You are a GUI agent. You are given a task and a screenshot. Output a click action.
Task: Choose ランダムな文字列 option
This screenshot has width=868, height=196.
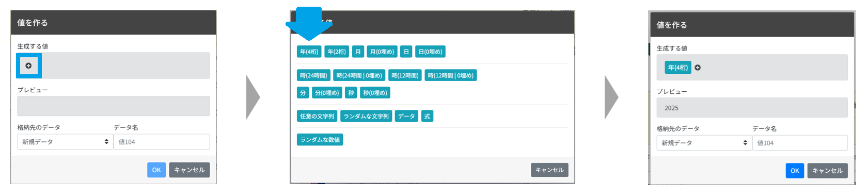366,116
